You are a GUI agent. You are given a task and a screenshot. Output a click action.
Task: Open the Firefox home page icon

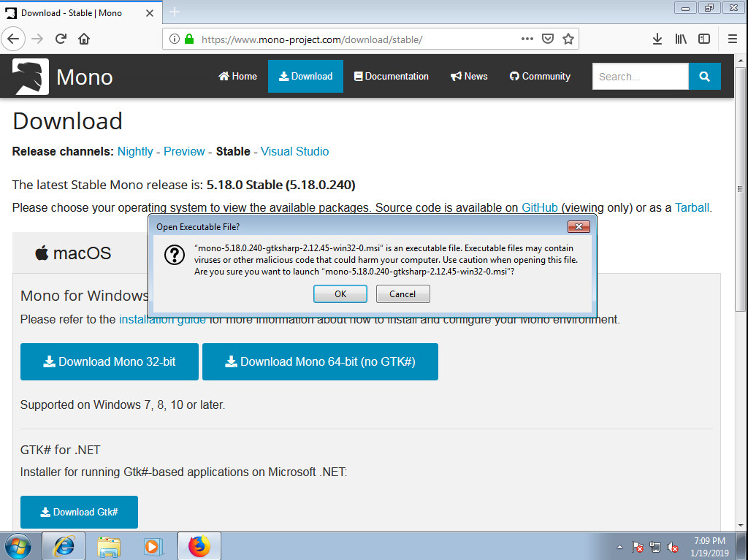tap(84, 39)
